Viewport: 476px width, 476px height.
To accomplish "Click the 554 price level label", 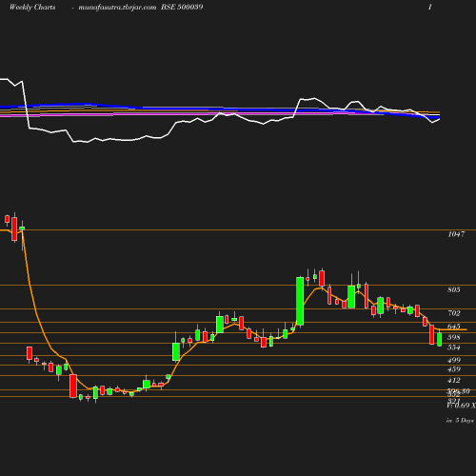I will [x=454, y=347].
